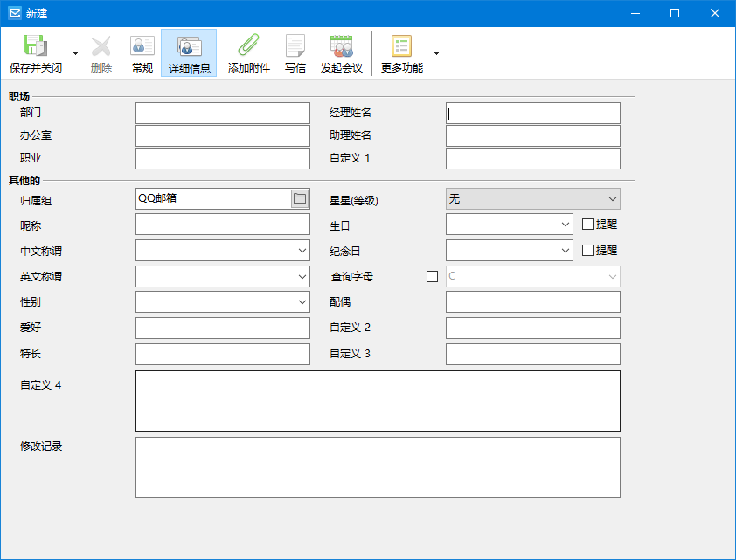Open the 星星(等级) rating dropdown

tap(533, 199)
